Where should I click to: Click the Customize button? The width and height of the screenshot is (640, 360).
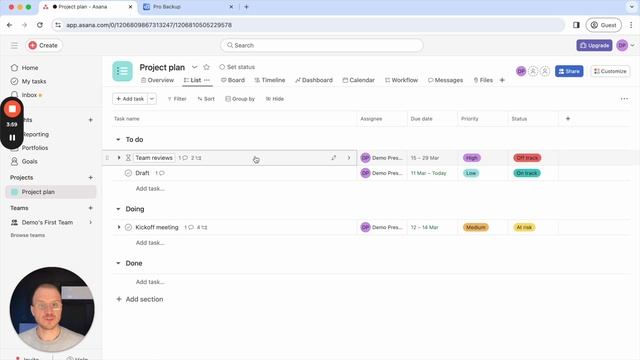[610, 71]
